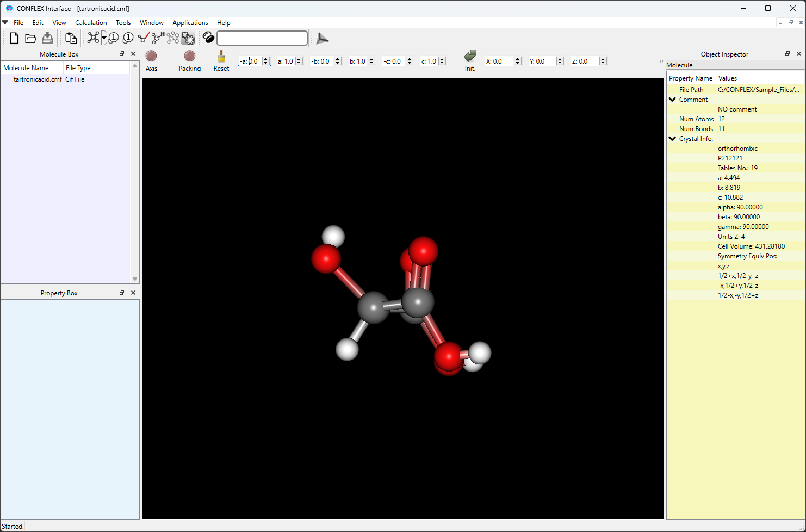Increase the X value with up arrow
The width and height of the screenshot is (806, 532).
517,59
